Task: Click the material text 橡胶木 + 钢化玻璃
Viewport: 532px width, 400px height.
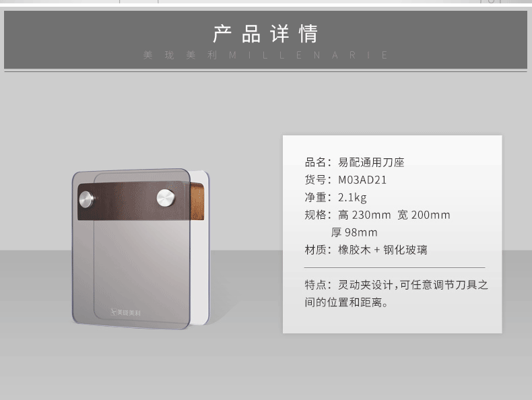Action: pyautogui.click(x=383, y=250)
